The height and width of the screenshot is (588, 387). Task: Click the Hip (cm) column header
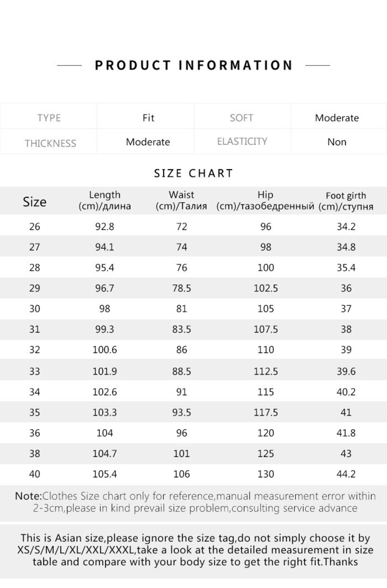pos(265,201)
